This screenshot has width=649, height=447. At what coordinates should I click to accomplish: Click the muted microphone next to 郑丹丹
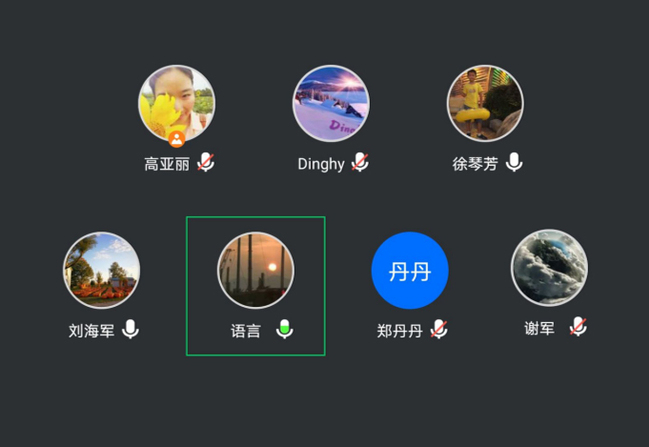(x=439, y=329)
